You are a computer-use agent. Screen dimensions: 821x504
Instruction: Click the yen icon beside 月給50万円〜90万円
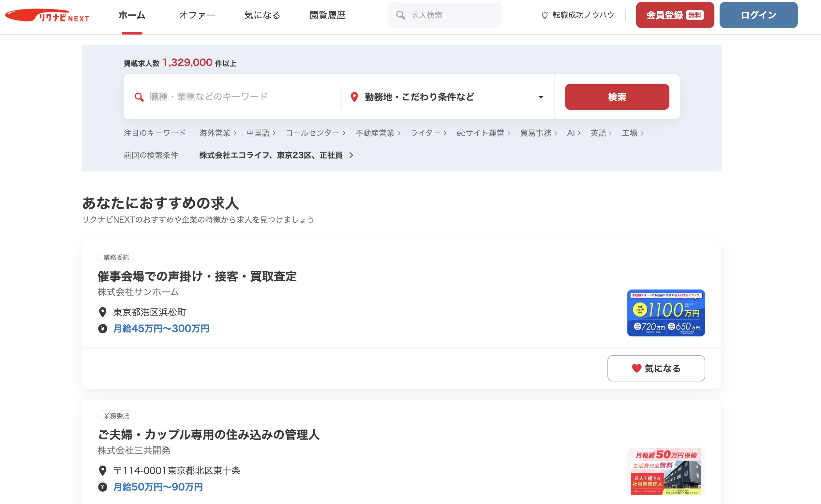point(103,487)
